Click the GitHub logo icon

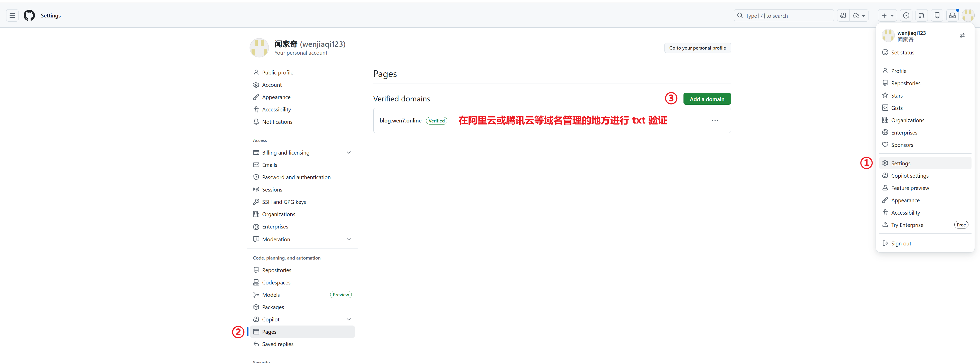29,16
